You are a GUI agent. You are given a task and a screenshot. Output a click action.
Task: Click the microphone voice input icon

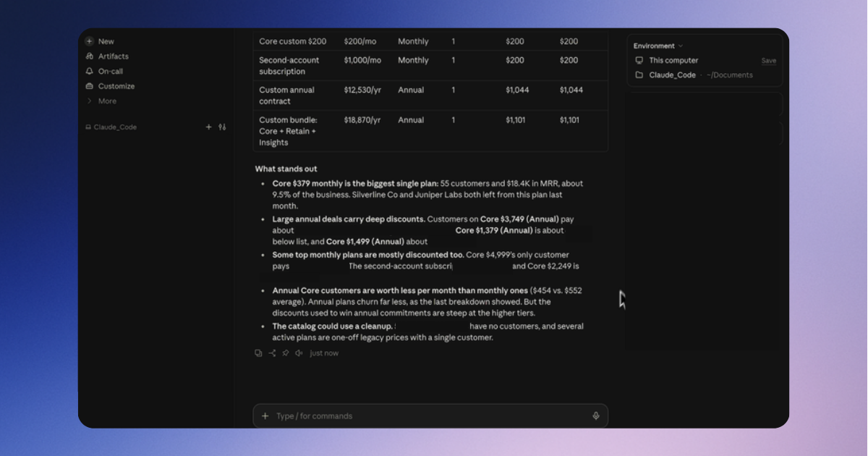pyautogui.click(x=596, y=416)
